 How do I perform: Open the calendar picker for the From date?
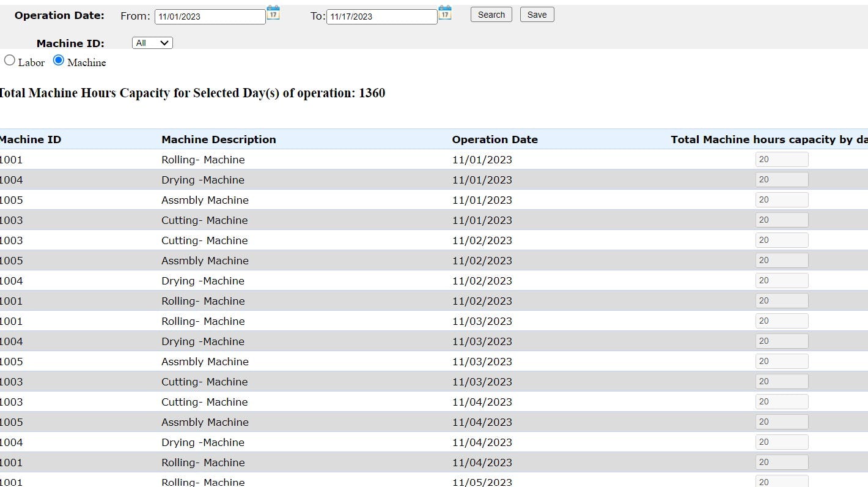coord(273,12)
